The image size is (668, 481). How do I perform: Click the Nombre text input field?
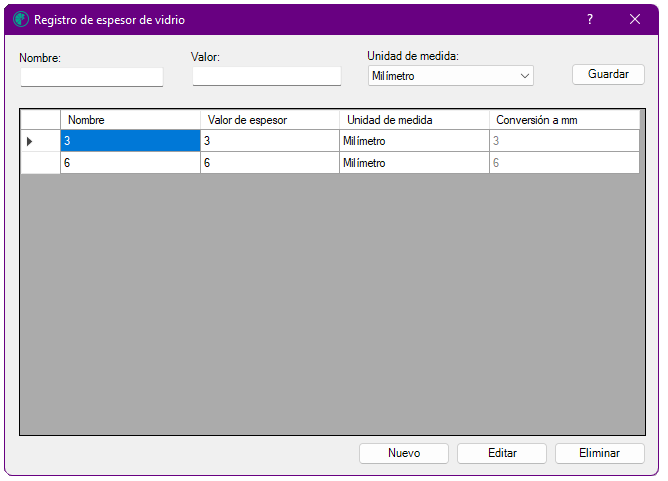(91, 77)
